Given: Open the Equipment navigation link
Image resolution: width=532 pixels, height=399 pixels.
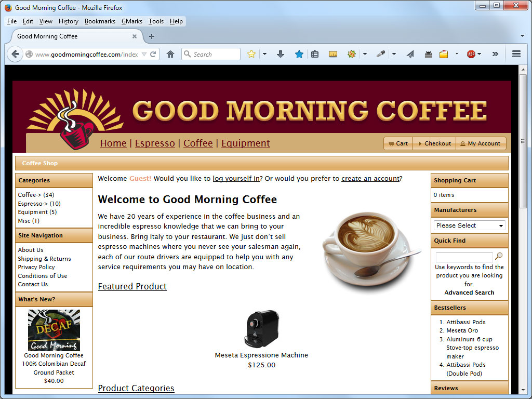Looking at the screenshot, I should coord(246,143).
